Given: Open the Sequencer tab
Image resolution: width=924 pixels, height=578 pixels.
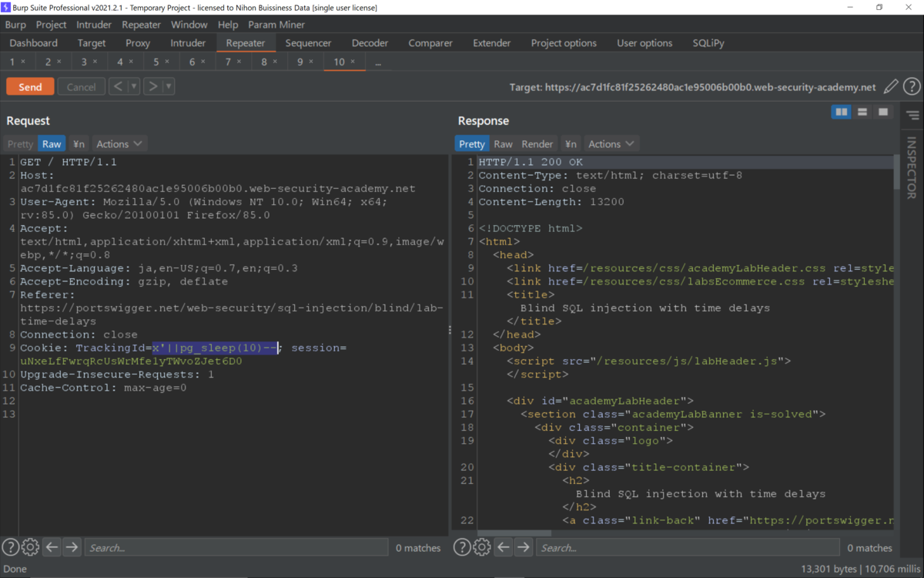Looking at the screenshot, I should 308,43.
